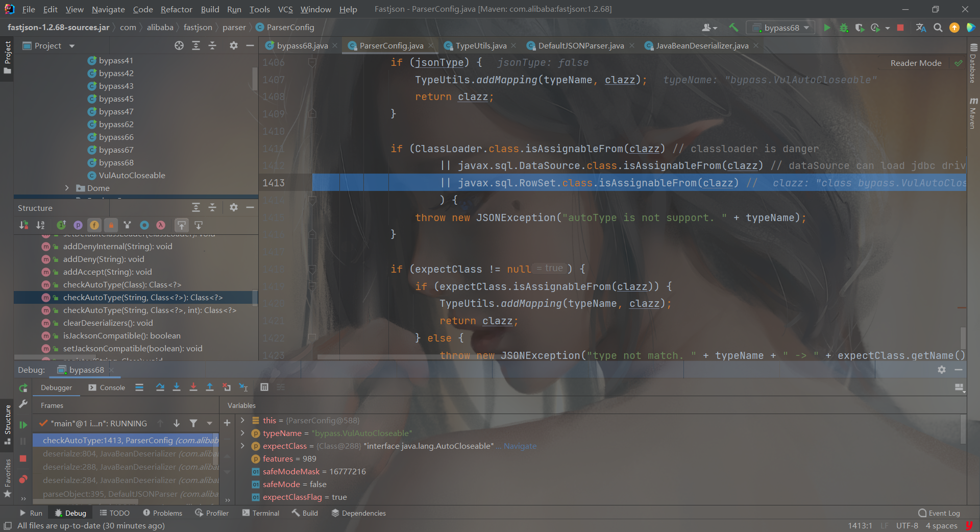Open run configuration dropdown bypass68
The height and width of the screenshot is (532, 980).
(x=780, y=28)
